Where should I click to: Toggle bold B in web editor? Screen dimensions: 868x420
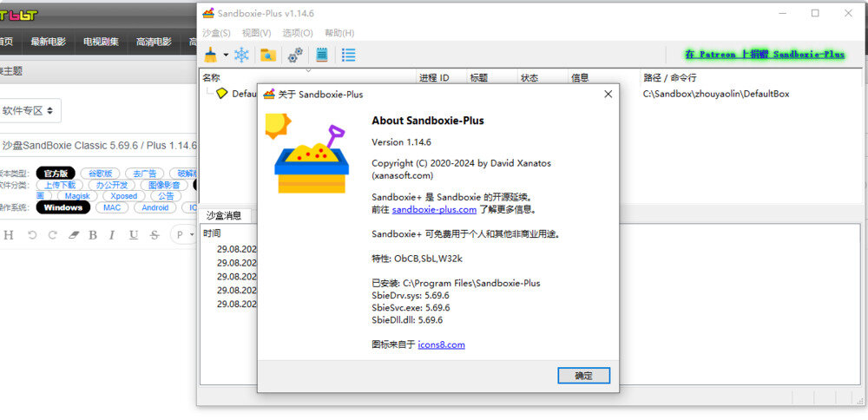(93, 235)
